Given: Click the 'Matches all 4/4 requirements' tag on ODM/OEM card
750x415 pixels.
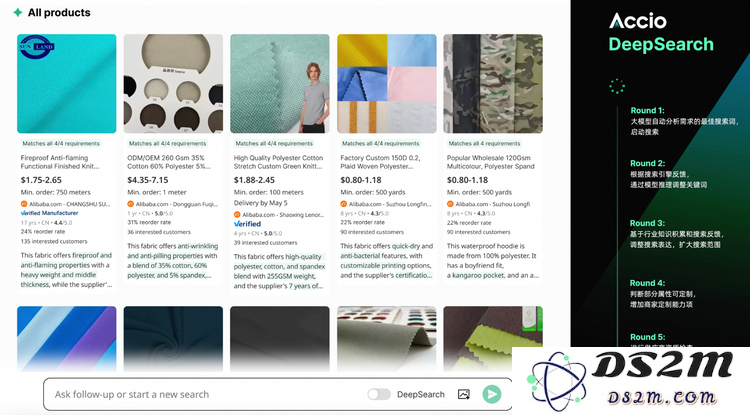Looking at the screenshot, I should pos(167,143).
